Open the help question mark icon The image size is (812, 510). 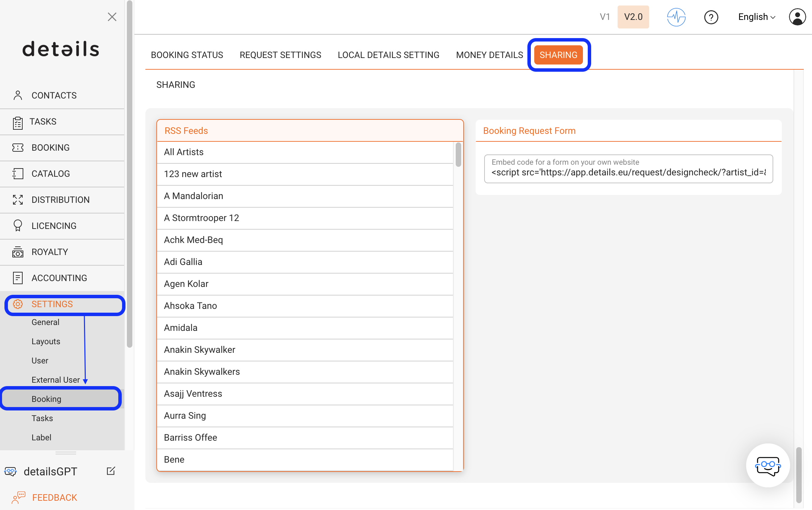pos(711,17)
